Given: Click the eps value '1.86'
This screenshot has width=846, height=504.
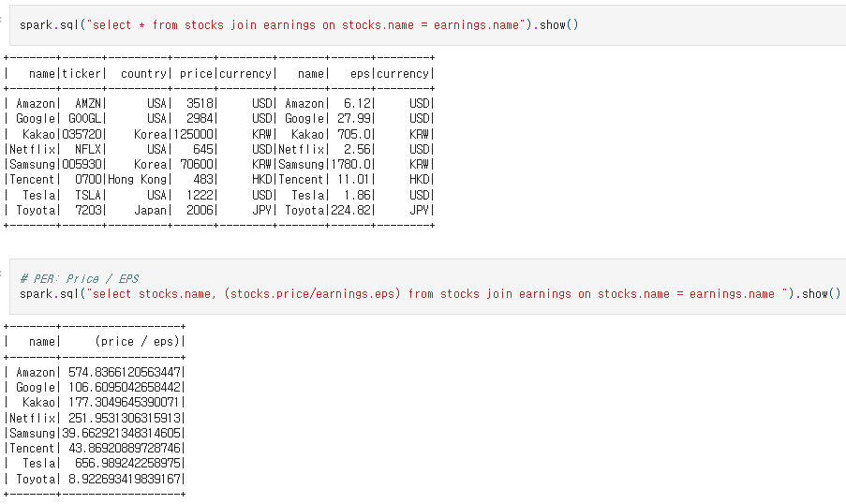Looking at the screenshot, I should (x=357, y=196).
